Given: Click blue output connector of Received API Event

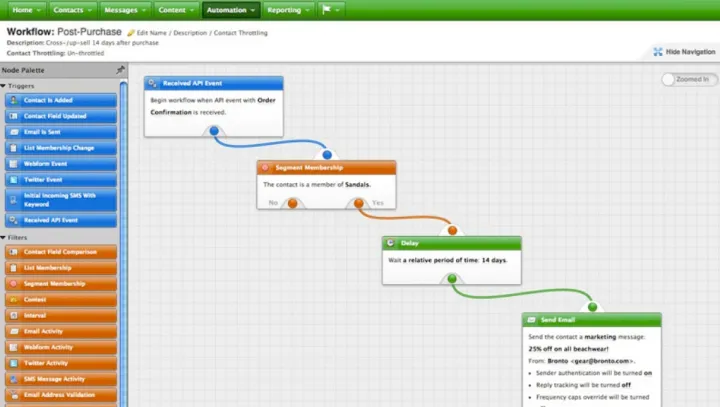Looking at the screenshot, I should coord(214,131).
